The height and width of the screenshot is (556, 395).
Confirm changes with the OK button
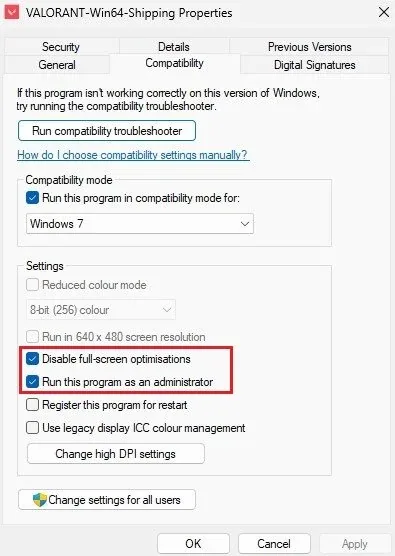[x=193, y=544]
